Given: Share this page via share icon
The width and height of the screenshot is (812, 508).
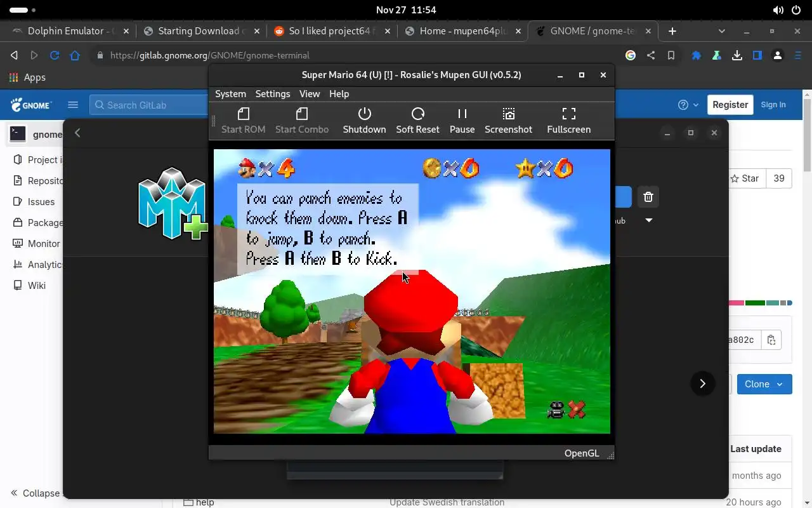Looking at the screenshot, I should pyautogui.click(x=651, y=55).
